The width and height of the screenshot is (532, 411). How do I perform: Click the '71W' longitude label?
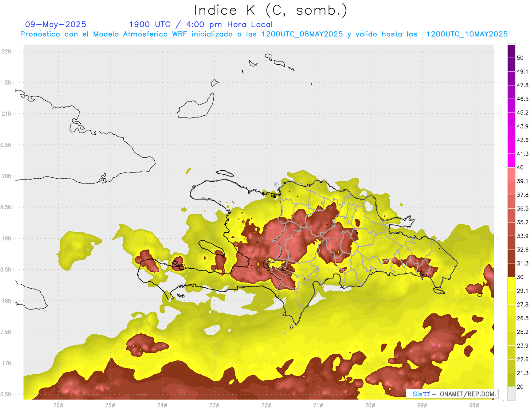(x=318, y=405)
